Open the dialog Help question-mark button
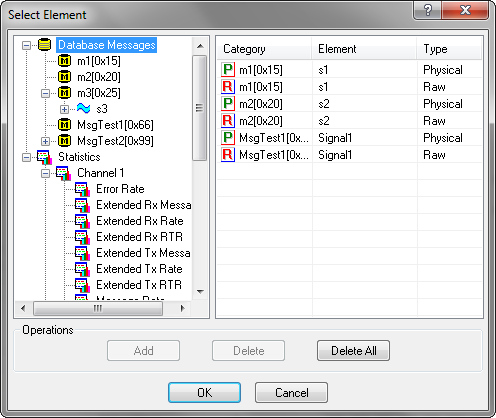This screenshot has width=496, height=418. tap(427, 10)
